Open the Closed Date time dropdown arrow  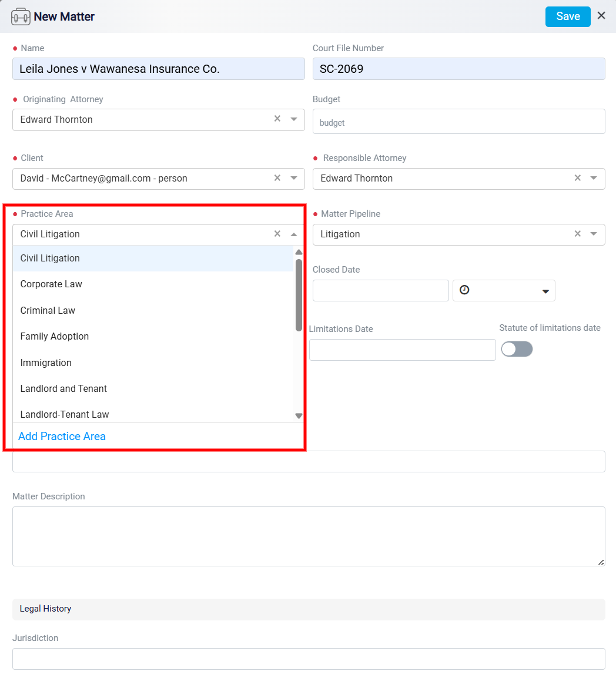545,291
